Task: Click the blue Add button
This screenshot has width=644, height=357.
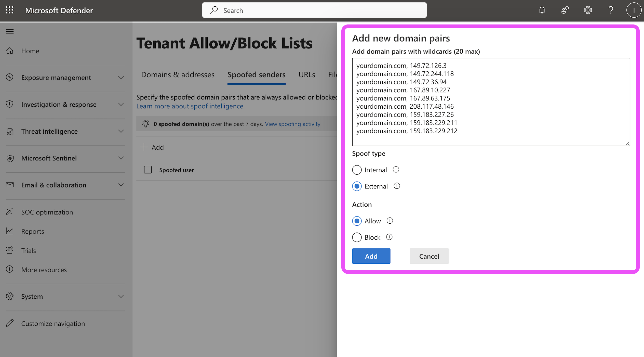Action: [371, 256]
